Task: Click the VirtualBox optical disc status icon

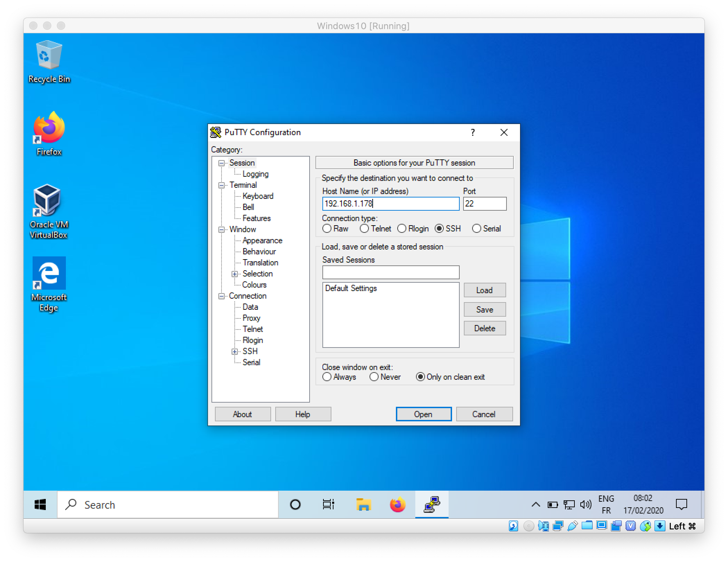Action: click(529, 526)
